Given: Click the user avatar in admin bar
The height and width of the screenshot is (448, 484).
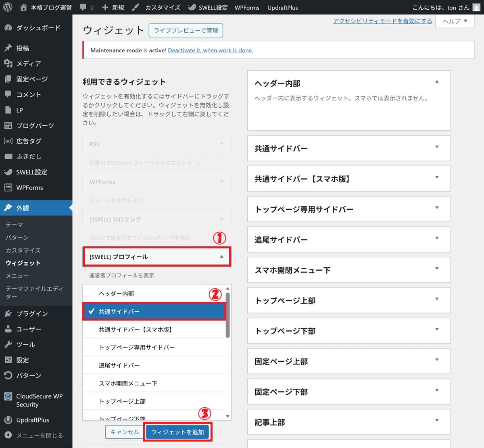Looking at the screenshot, I should (476, 7).
